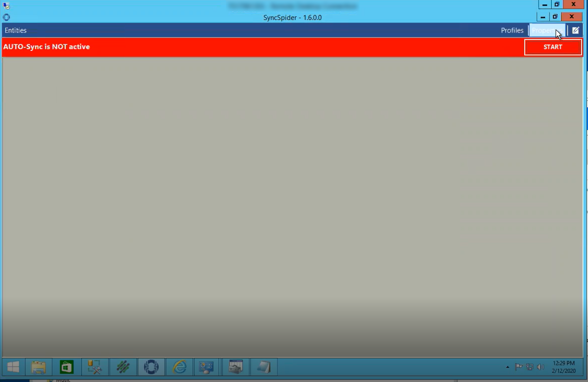Open the clock showing 12:29 PM
The height and width of the screenshot is (382, 588).
563,367
